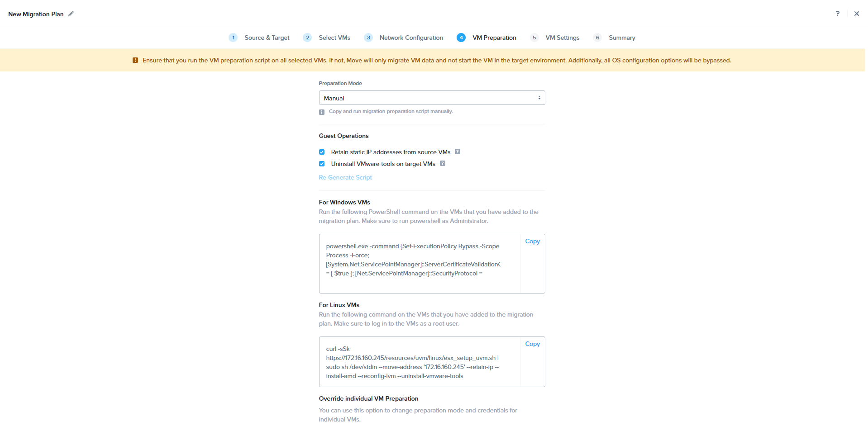Jump to the VM Settings step

(562, 38)
